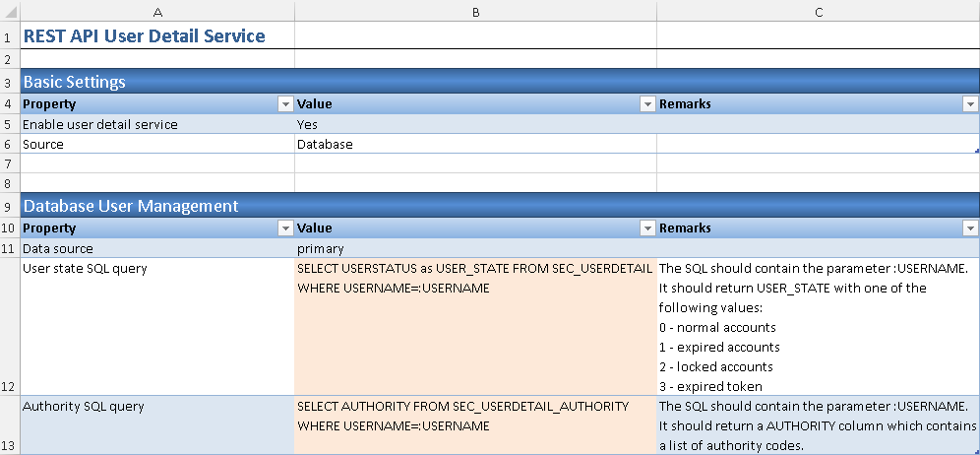Open the Remarks filter dropdown under Basic Settings
The height and width of the screenshot is (455, 980).
(970, 104)
